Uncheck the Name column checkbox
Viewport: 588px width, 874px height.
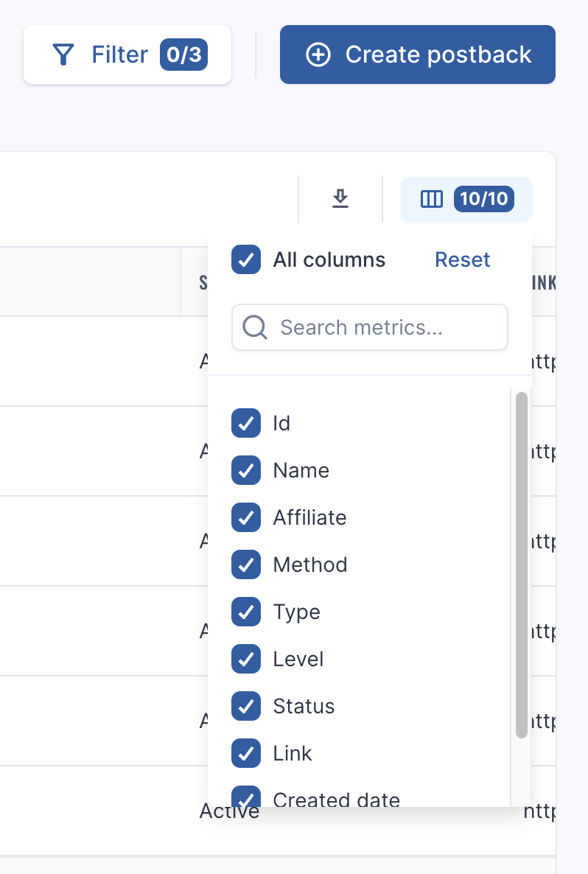(246, 470)
